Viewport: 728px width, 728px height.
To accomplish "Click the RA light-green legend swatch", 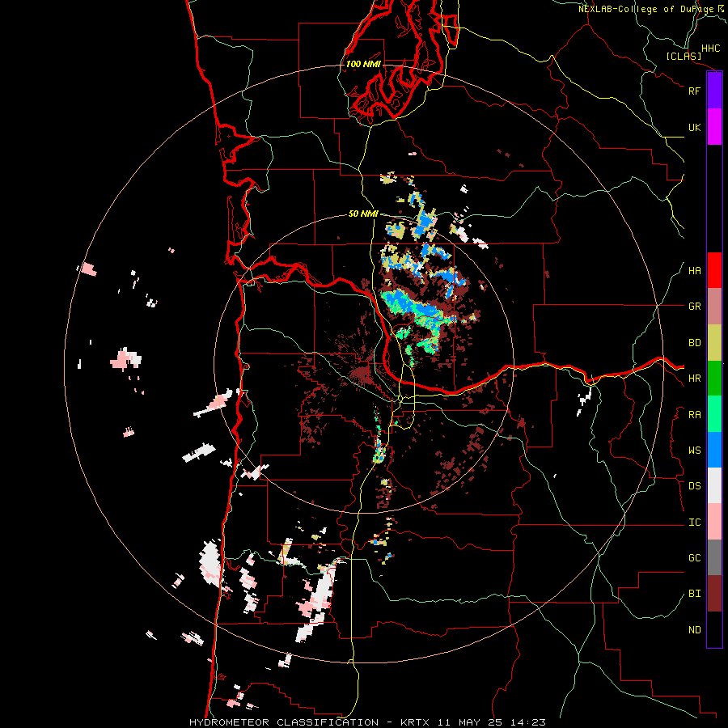I will [x=714, y=414].
